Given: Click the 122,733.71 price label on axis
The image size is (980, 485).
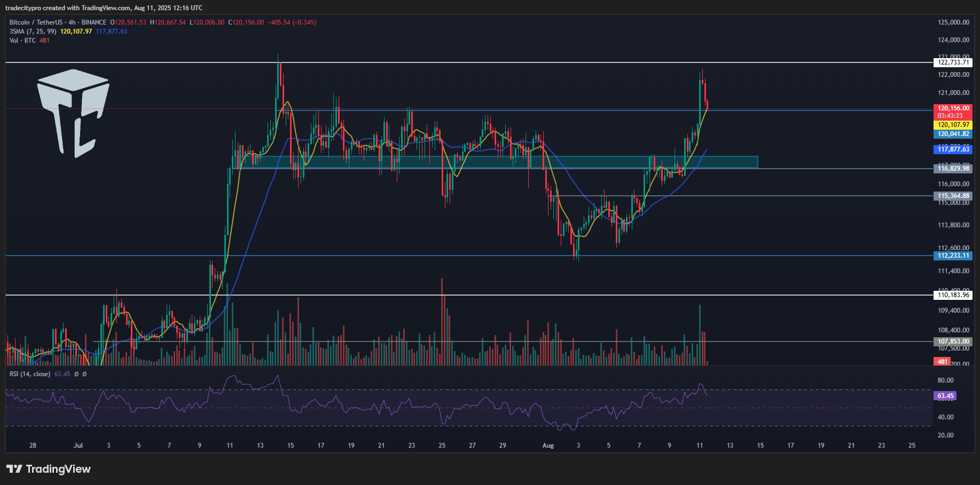Looking at the screenshot, I should point(953,62).
